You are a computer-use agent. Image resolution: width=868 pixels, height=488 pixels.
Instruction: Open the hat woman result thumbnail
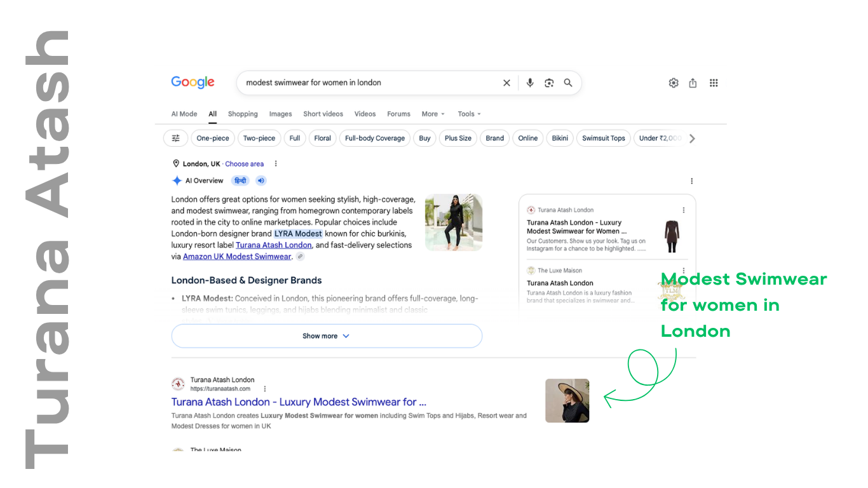(567, 401)
